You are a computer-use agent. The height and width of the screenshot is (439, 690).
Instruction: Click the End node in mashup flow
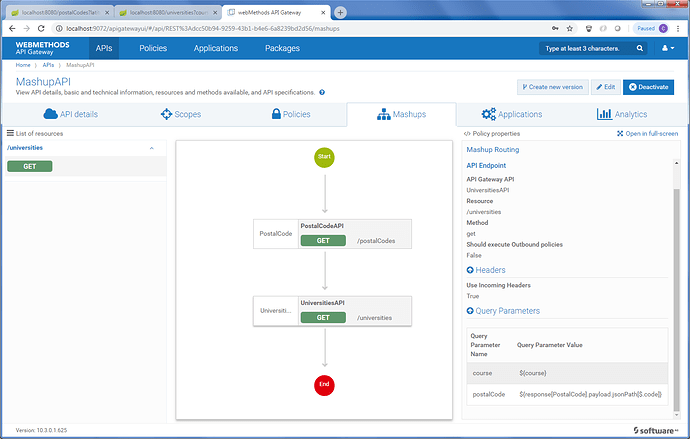pos(324,385)
